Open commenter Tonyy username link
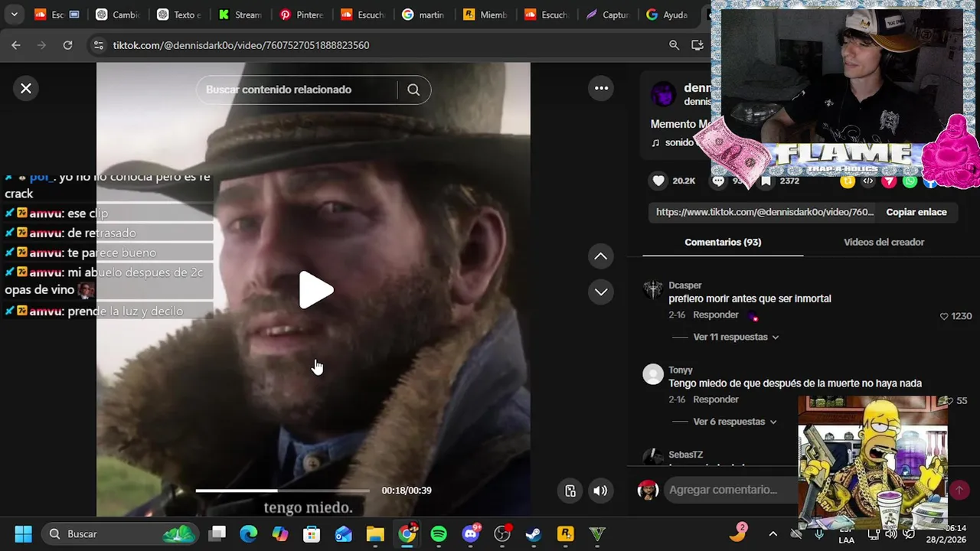Viewport: 980px width, 551px height. [x=681, y=370]
